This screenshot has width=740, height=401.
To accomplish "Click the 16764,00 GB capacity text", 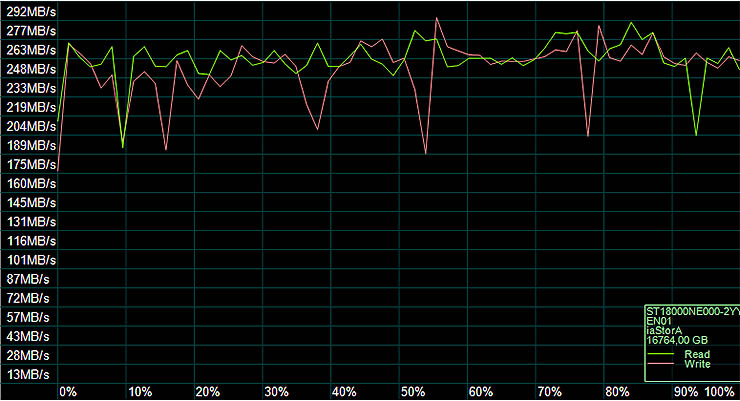I will click(x=680, y=341).
